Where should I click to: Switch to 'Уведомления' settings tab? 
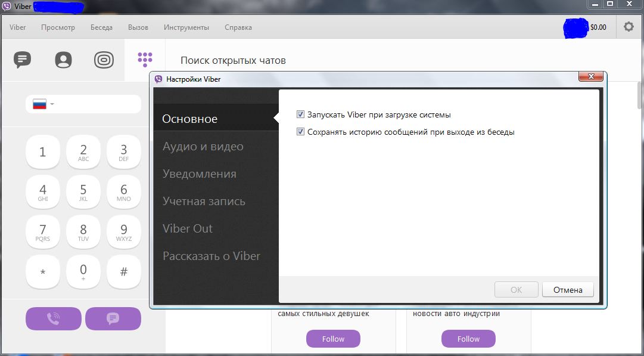click(x=199, y=174)
